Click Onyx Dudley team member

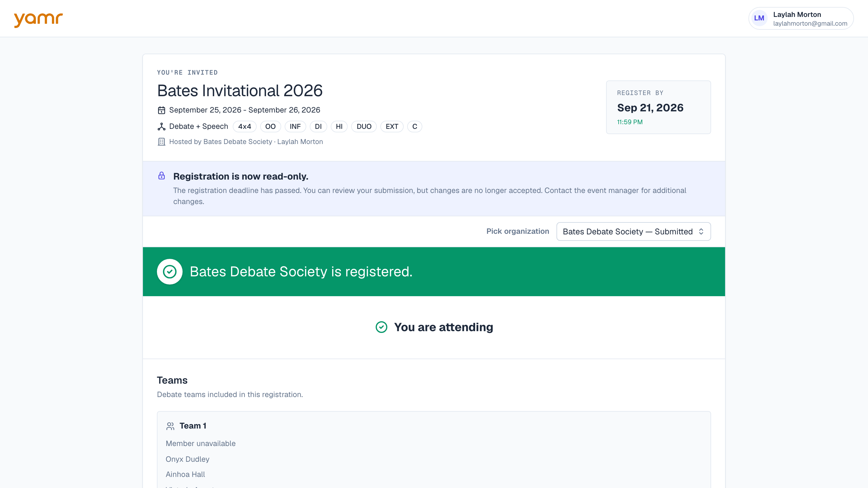tap(187, 459)
